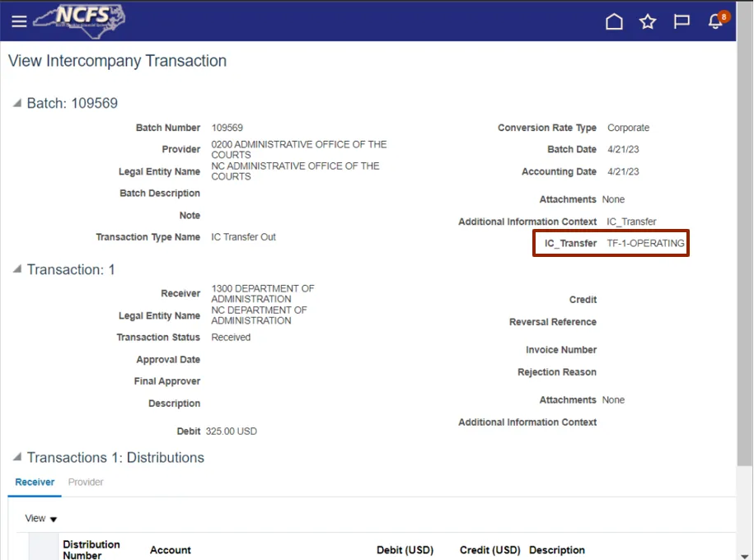This screenshot has width=754, height=560.
Task: Open the Watchlist flag icon
Action: pyautogui.click(x=681, y=22)
